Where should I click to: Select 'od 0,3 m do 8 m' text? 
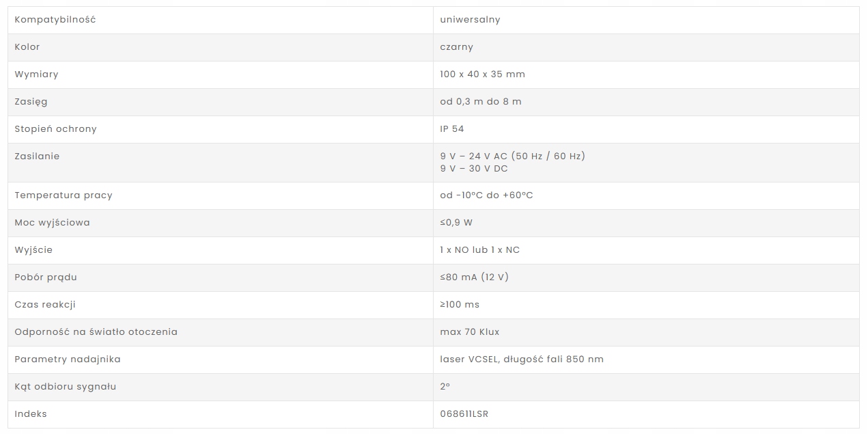tap(480, 102)
